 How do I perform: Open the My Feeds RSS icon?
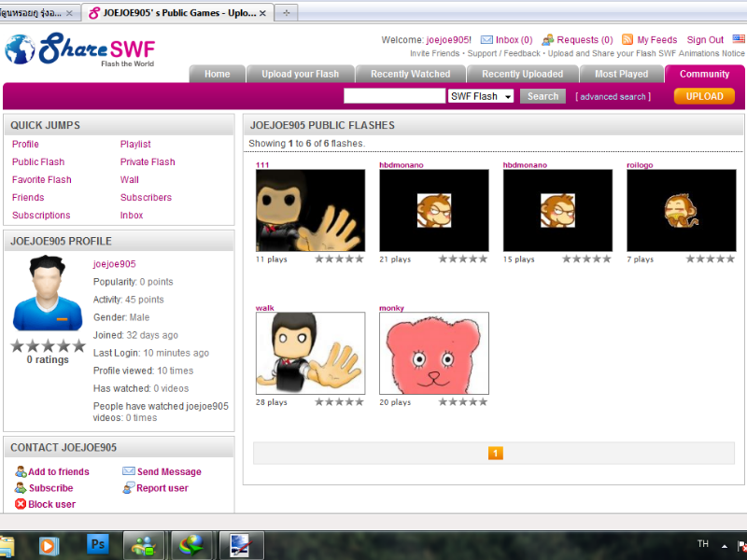click(x=627, y=39)
